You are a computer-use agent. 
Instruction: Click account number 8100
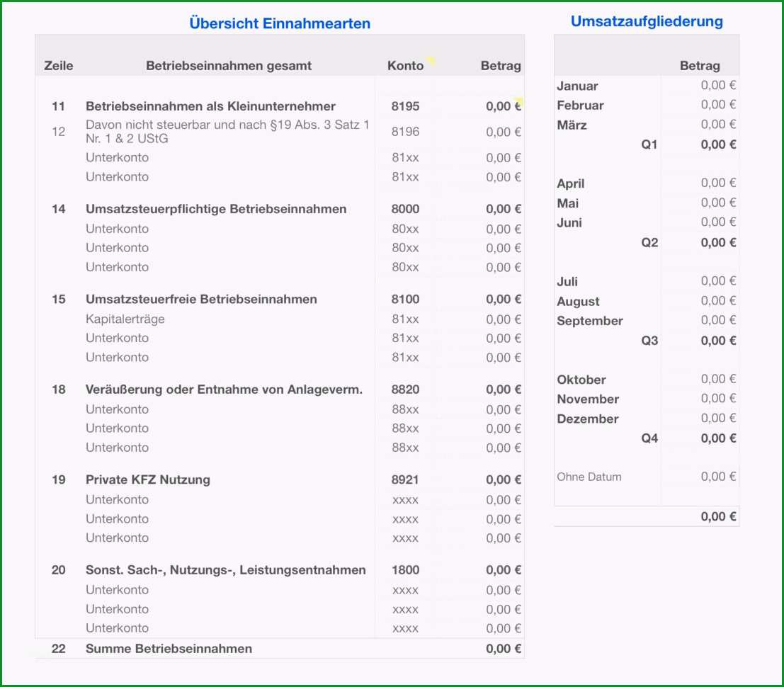tap(405, 299)
